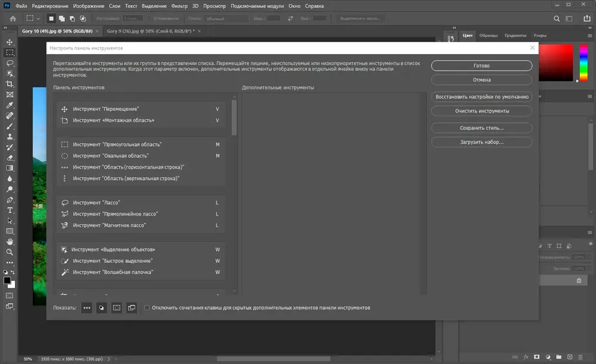
Task: Click the Готово button
Action: tap(482, 66)
